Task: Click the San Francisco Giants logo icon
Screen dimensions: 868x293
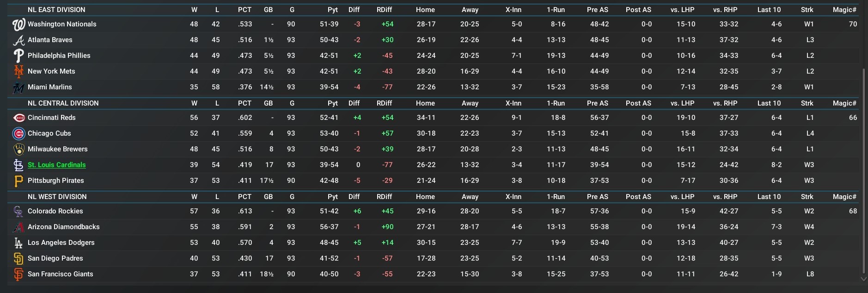Action: [x=18, y=274]
